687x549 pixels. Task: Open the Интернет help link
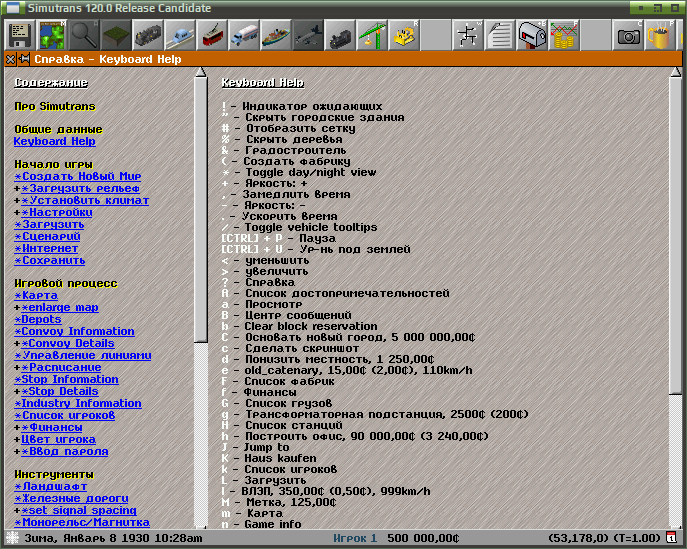(46, 248)
